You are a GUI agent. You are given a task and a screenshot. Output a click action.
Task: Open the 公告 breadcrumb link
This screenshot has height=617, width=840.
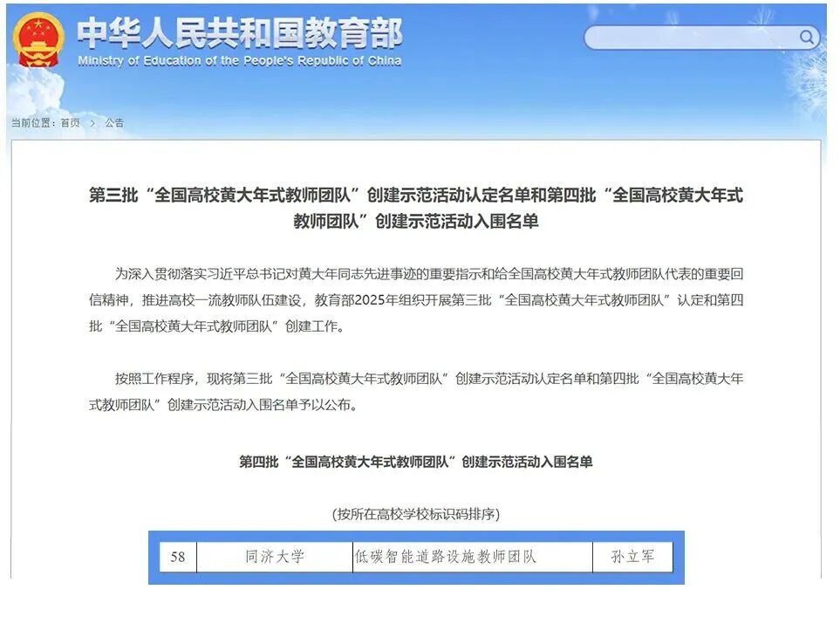tap(113, 123)
